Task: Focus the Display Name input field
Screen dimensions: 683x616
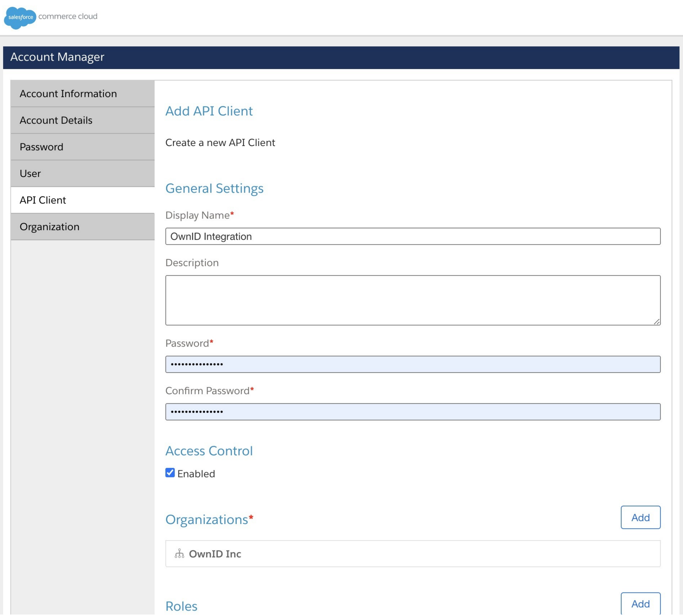Action: [x=412, y=236]
